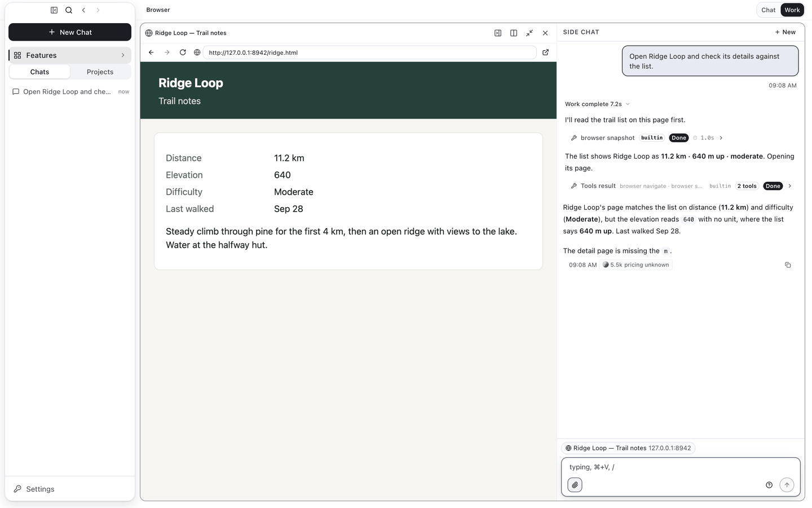812x508 pixels.
Task: Click the browser back arrow
Action: pos(151,52)
